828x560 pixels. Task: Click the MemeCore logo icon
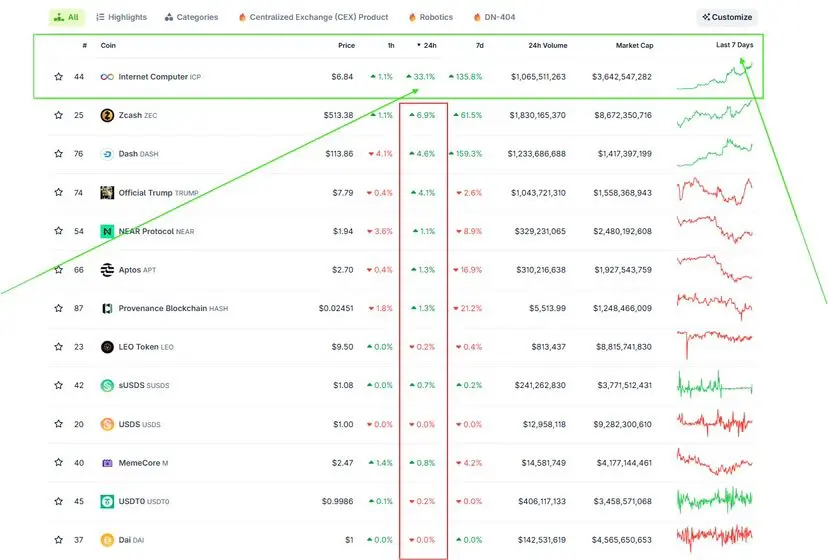click(x=107, y=463)
